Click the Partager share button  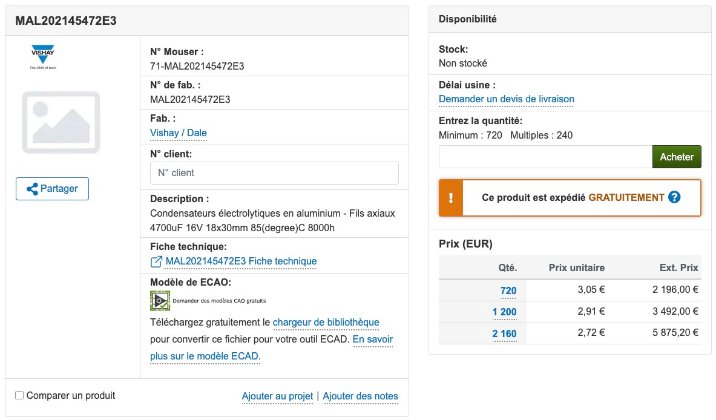52,188
